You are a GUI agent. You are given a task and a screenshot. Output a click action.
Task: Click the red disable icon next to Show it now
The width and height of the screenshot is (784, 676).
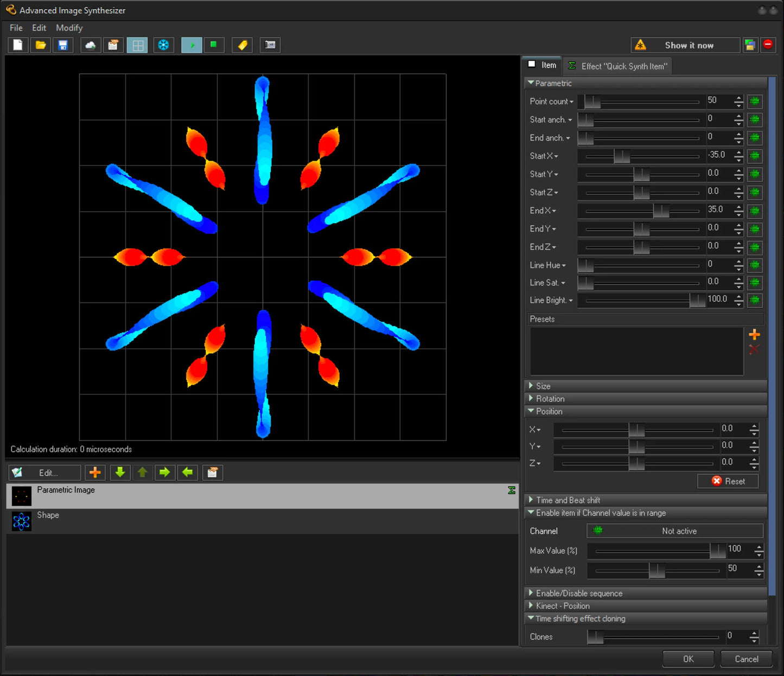pyautogui.click(x=768, y=45)
